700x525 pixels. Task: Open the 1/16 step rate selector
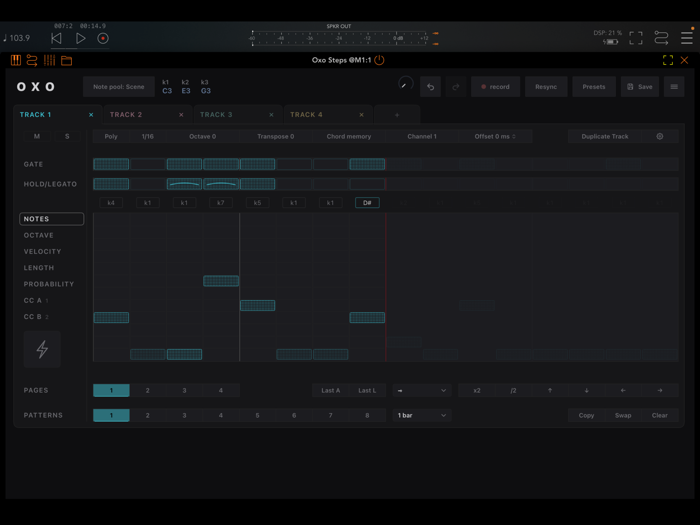click(148, 136)
